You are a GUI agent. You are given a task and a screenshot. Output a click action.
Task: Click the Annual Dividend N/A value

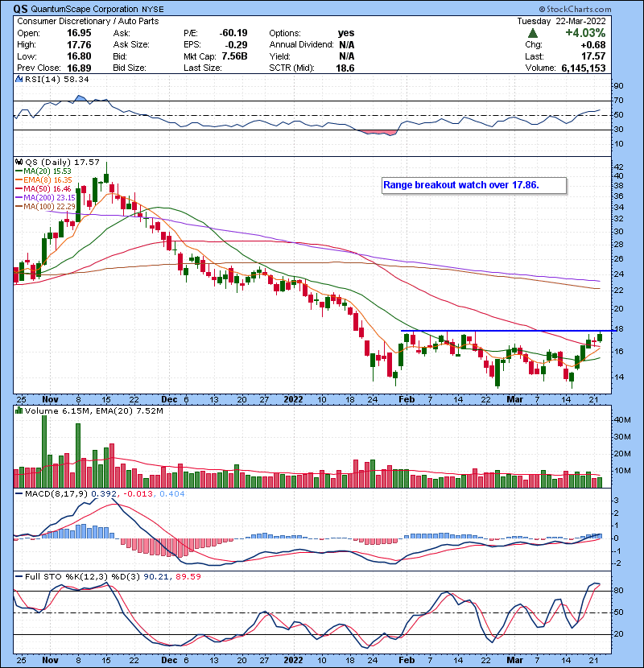tap(346, 45)
